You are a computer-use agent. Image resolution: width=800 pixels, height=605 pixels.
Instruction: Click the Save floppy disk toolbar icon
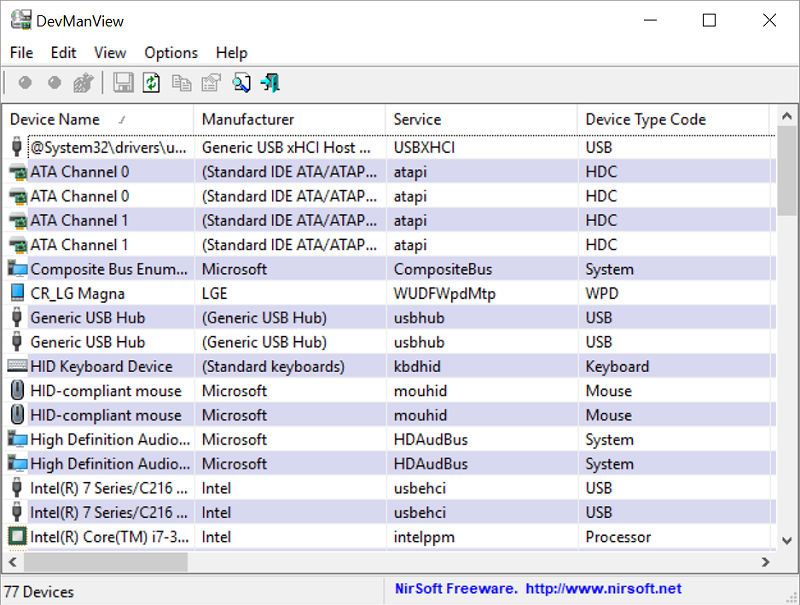click(123, 83)
